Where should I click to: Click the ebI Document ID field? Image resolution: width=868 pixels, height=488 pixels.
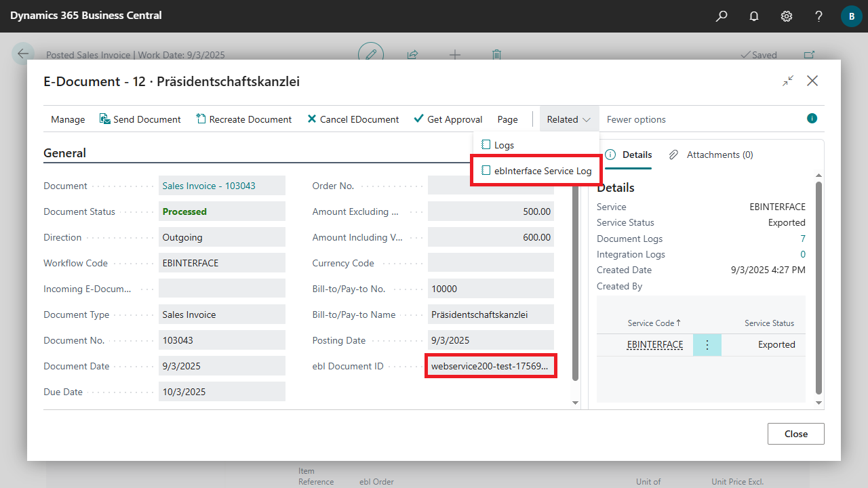(x=491, y=366)
